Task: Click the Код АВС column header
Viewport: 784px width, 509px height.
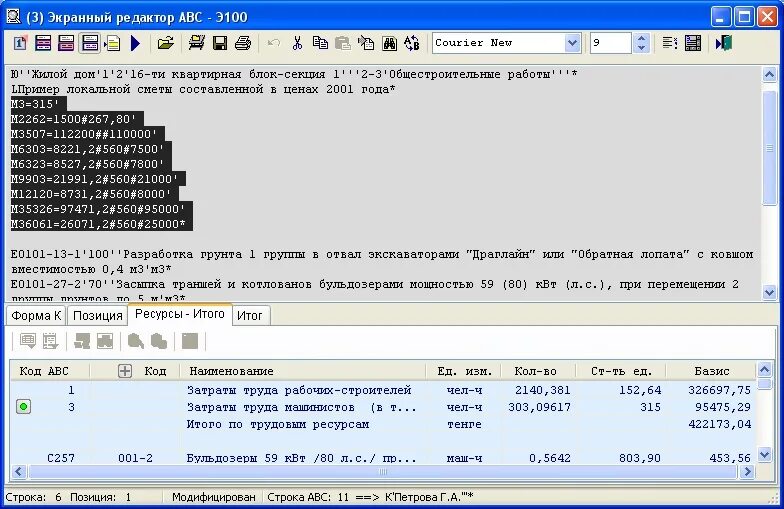Action: coord(44,371)
